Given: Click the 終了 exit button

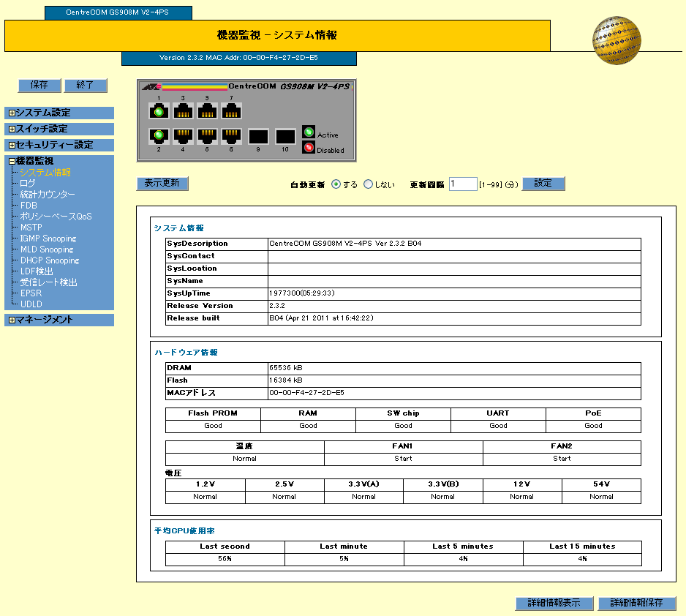Looking at the screenshot, I should click(86, 86).
